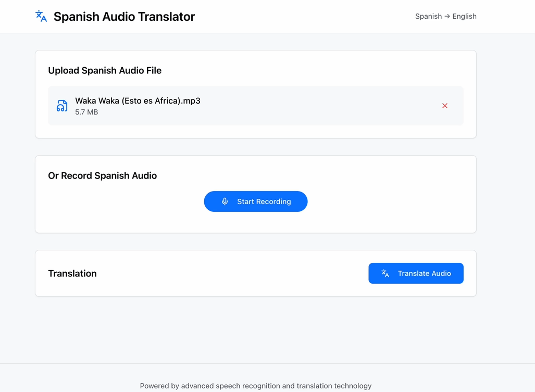The height and width of the screenshot is (392, 535).
Task: Click the Spanish → English language indicator
Action: pos(445,16)
